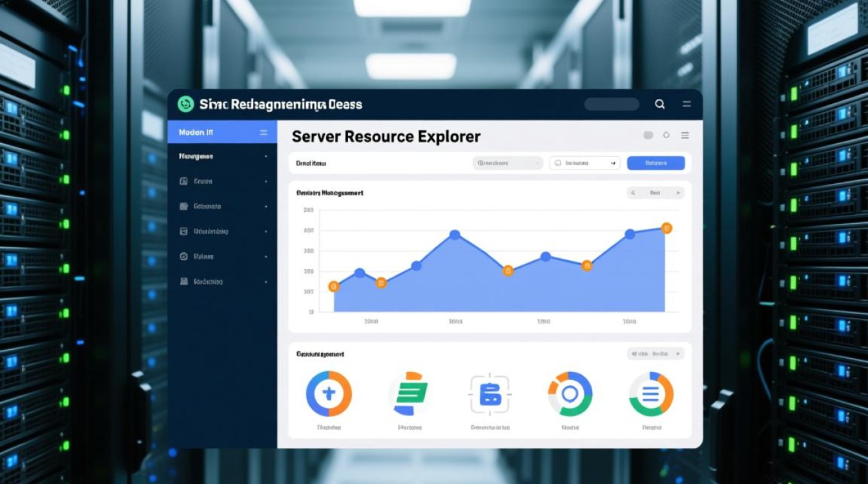
Task: Click the blue donut icon with plus sign
Action: [x=329, y=394]
